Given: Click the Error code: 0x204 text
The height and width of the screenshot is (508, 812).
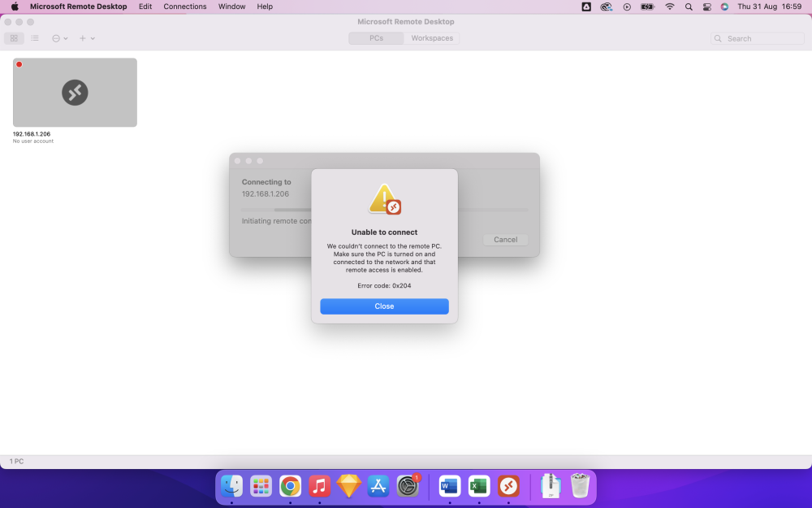Looking at the screenshot, I should click(x=384, y=285).
